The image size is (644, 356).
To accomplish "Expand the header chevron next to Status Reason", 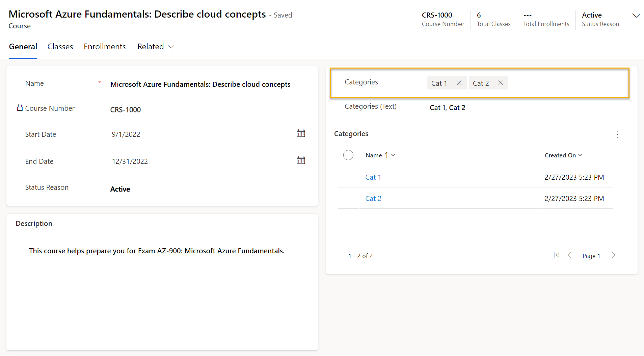I will (636, 16).
